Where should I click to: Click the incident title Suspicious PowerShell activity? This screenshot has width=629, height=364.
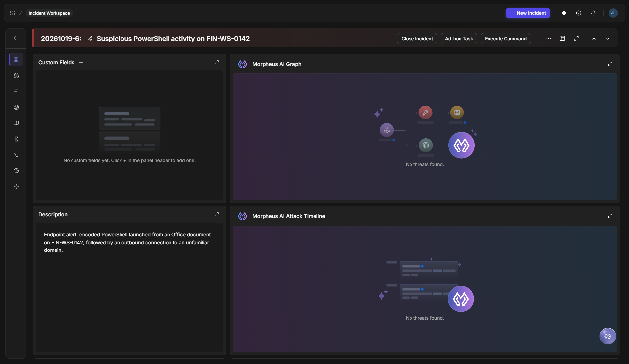click(173, 39)
